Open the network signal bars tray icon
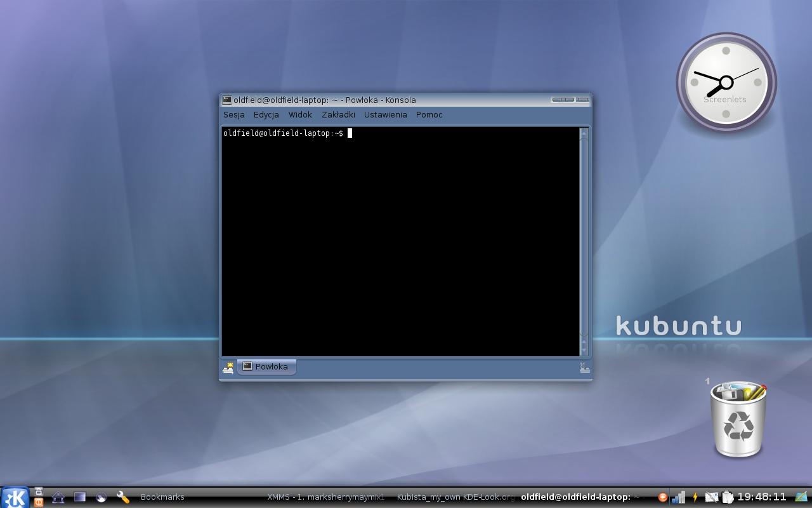 679,497
